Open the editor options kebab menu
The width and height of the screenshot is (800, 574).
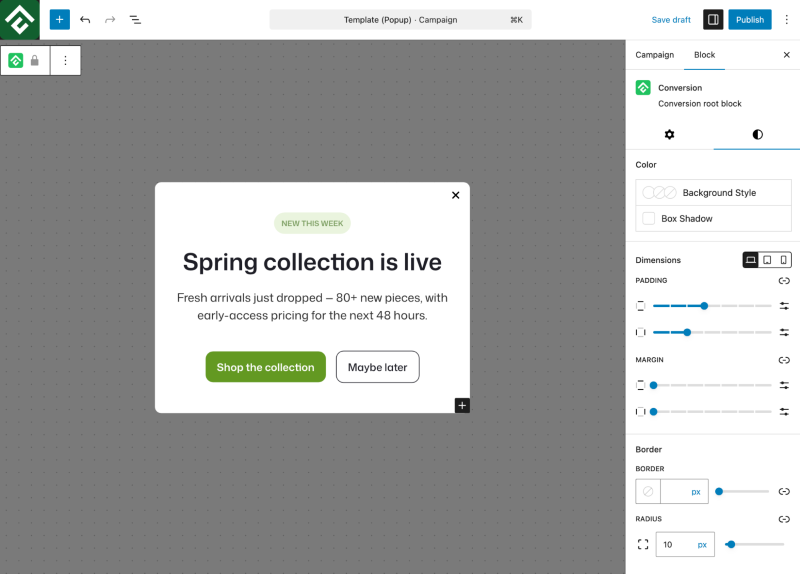786,19
